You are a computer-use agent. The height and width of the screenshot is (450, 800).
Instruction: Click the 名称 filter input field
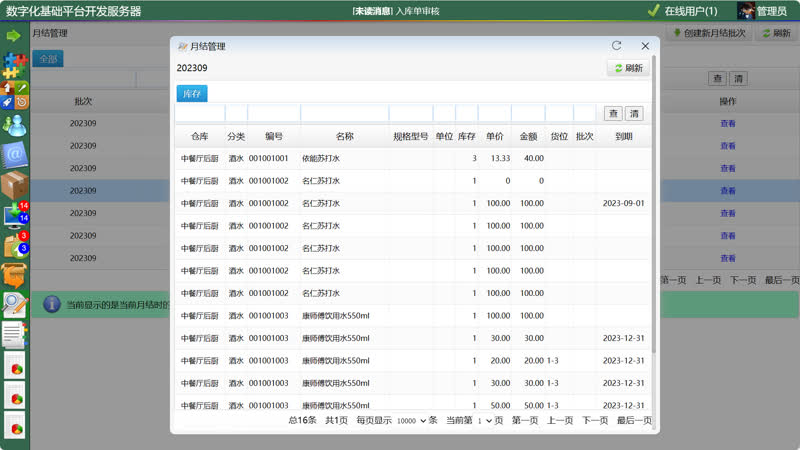click(343, 114)
